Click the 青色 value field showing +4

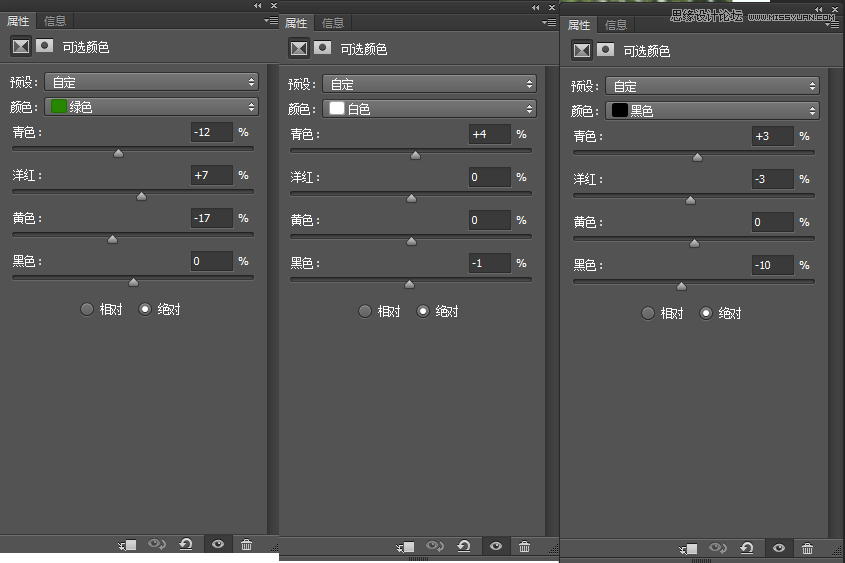pyautogui.click(x=489, y=134)
